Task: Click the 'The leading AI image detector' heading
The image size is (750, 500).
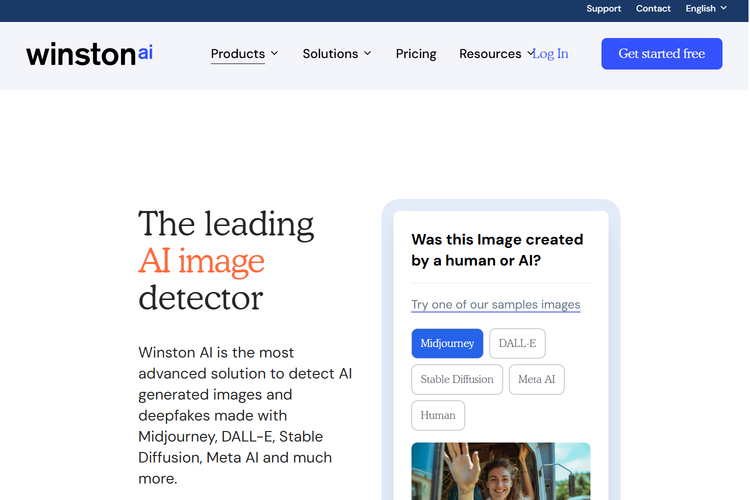Action: coord(226,260)
